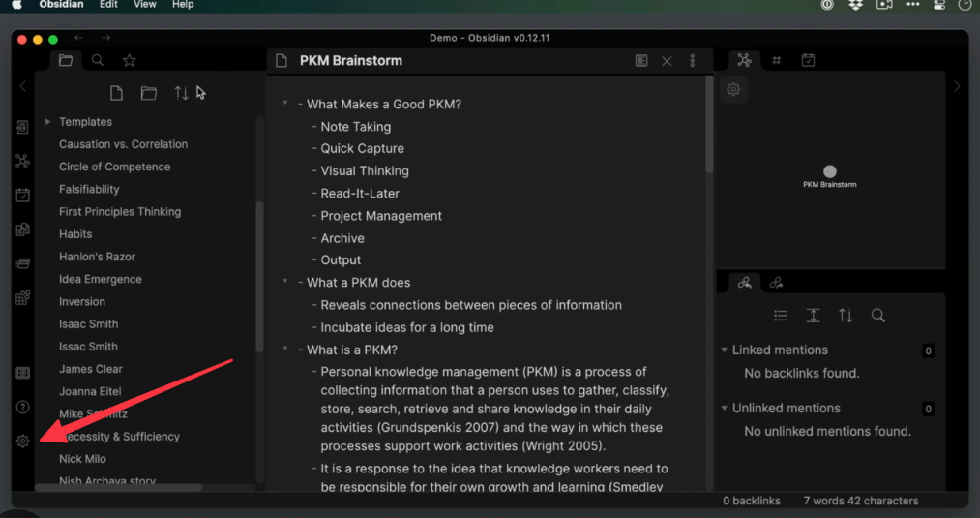Open Help from the left ribbon
Screen dimensions: 980x518
[x=22, y=408]
